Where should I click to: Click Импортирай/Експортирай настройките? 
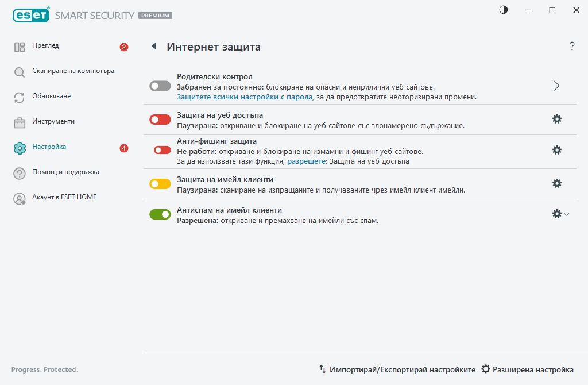[x=397, y=369]
